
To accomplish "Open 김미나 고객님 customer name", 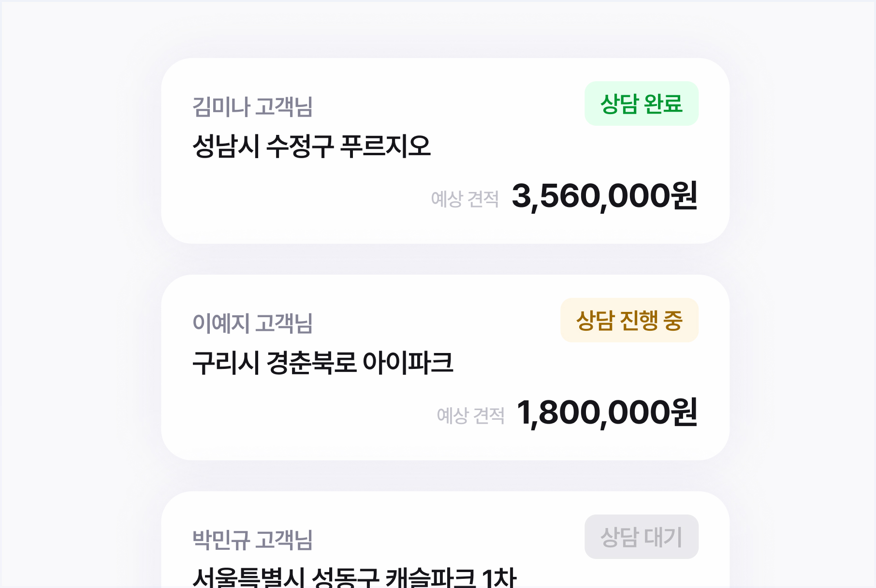I will tap(252, 107).
